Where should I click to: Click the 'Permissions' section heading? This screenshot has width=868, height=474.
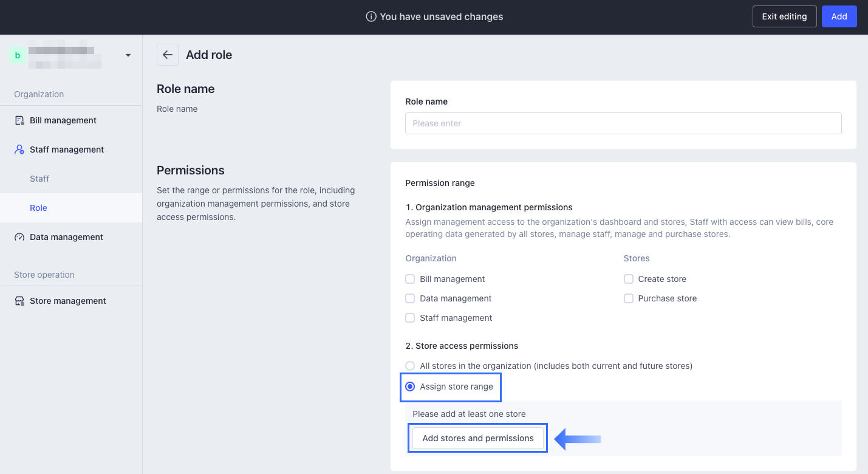(x=191, y=170)
